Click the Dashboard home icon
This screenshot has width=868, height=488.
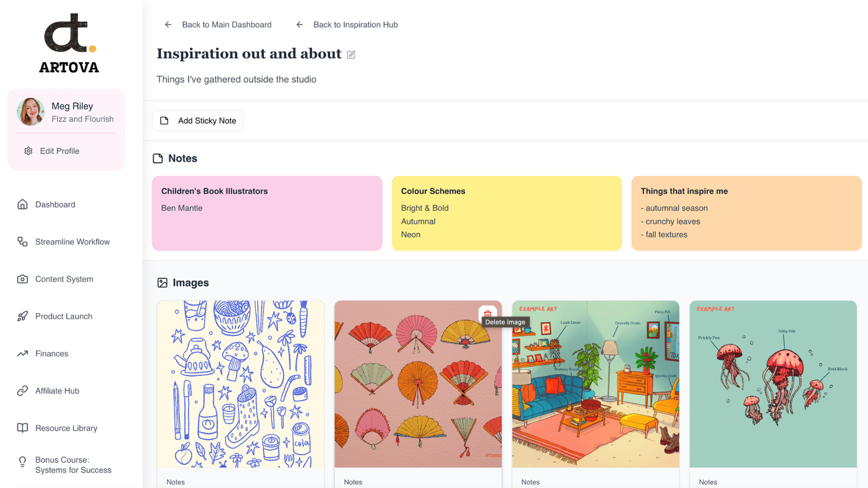click(23, 205)
